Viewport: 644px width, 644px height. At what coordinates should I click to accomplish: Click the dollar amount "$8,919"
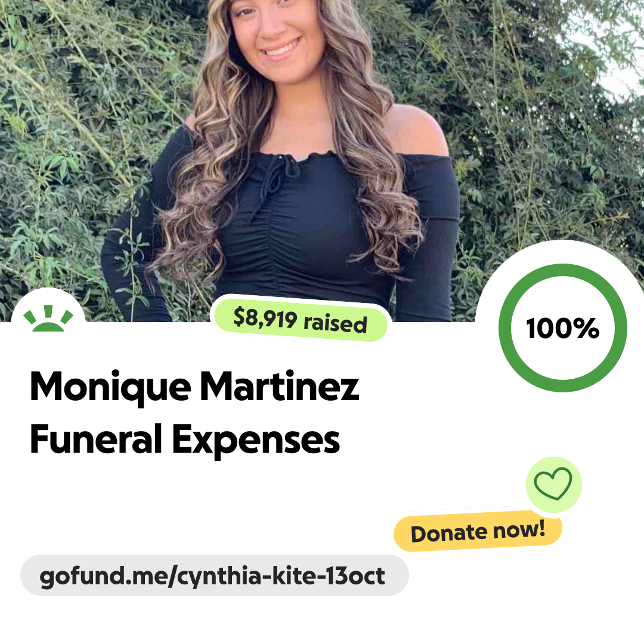(x=265, y=318)
